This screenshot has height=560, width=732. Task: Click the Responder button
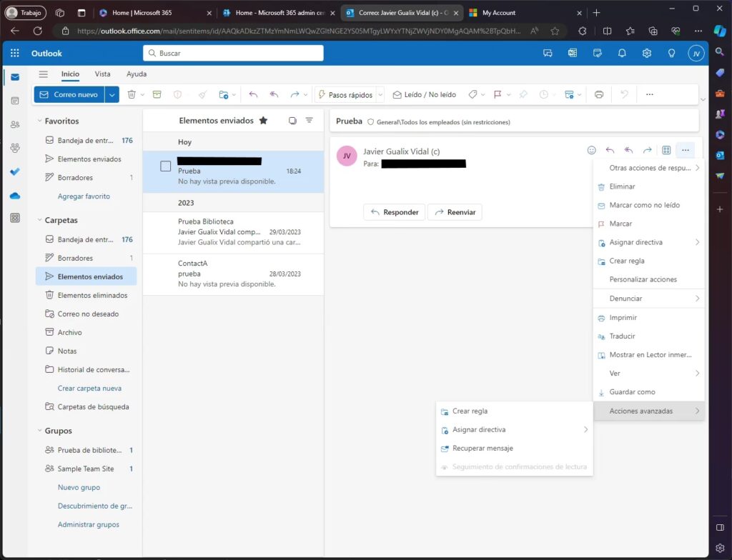tap(394, 212)
